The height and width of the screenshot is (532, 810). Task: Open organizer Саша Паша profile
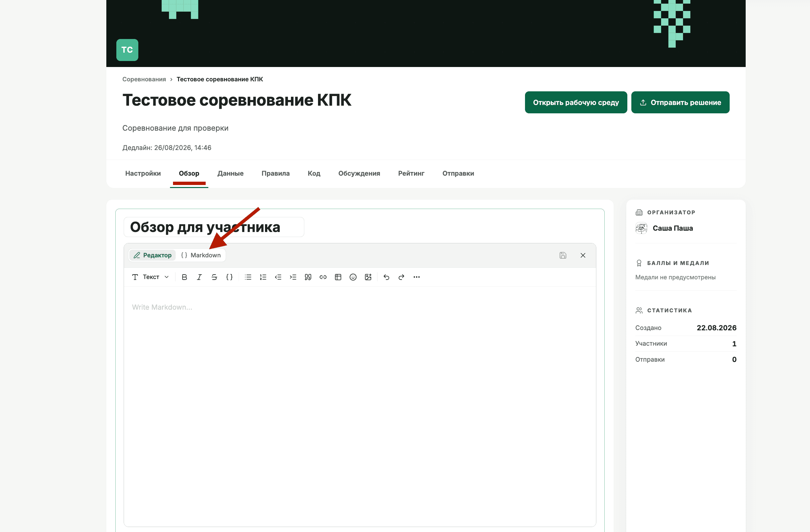[673, 228]
